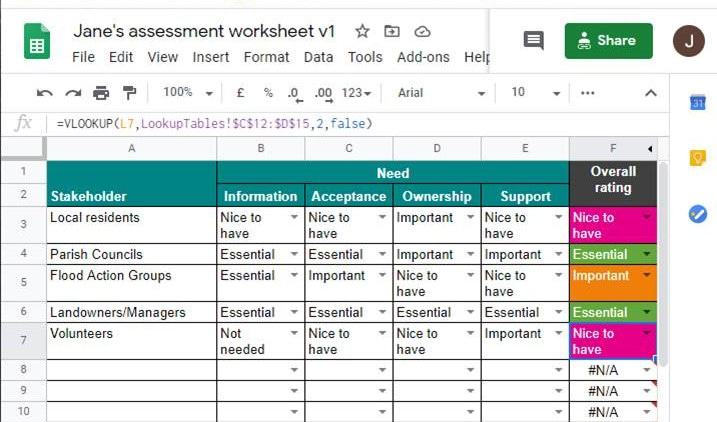Image resolution: width=717 pixels, height=422 pixels.
Task: Open Google Keep notes side panel
Action: tap(698, 158)
